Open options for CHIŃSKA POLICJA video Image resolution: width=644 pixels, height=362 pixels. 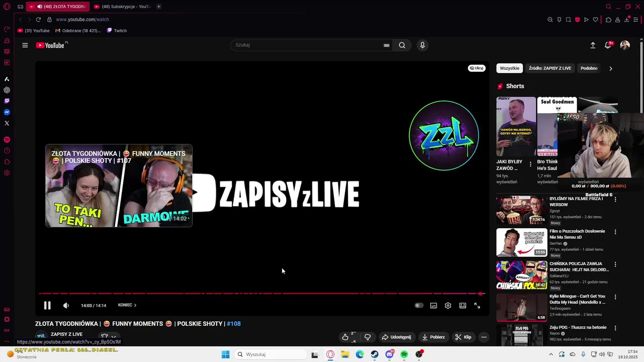point(615,264)
